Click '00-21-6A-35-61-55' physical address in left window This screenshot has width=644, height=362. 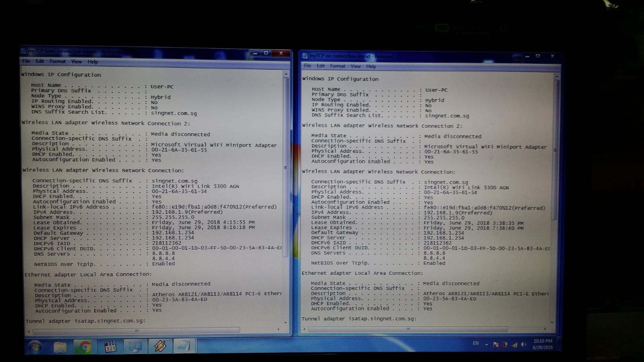(x=179, y=150)
